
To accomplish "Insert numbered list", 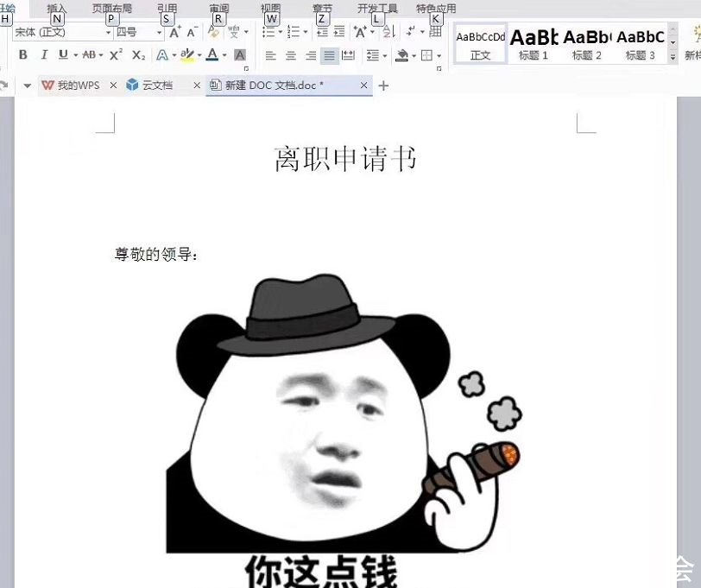I will (294, 32).
